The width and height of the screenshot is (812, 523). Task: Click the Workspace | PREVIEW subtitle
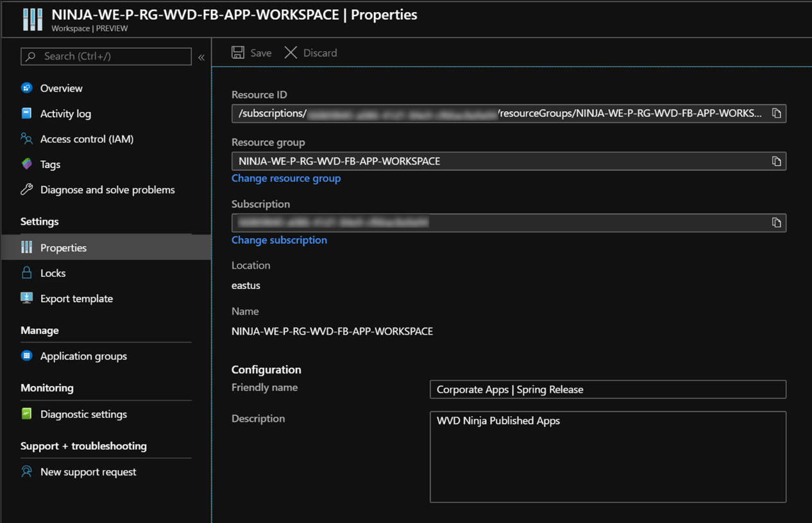(x=89, y=29)
